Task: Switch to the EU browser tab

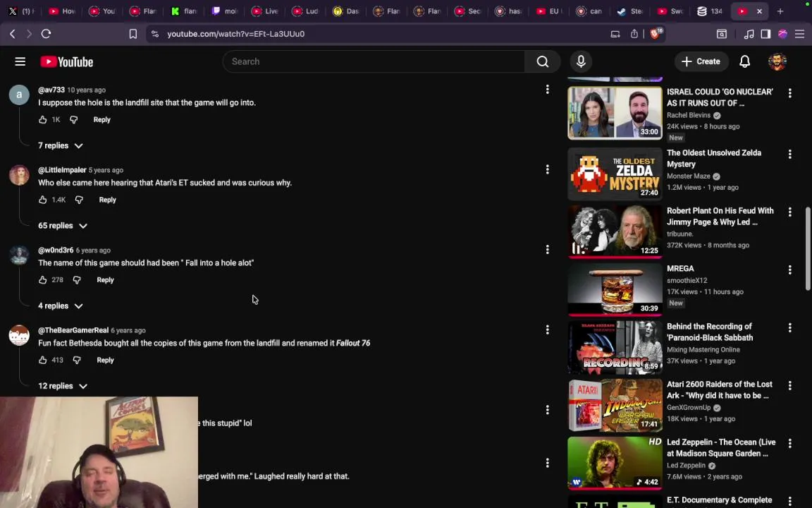Action: click(x=548, y=11)
